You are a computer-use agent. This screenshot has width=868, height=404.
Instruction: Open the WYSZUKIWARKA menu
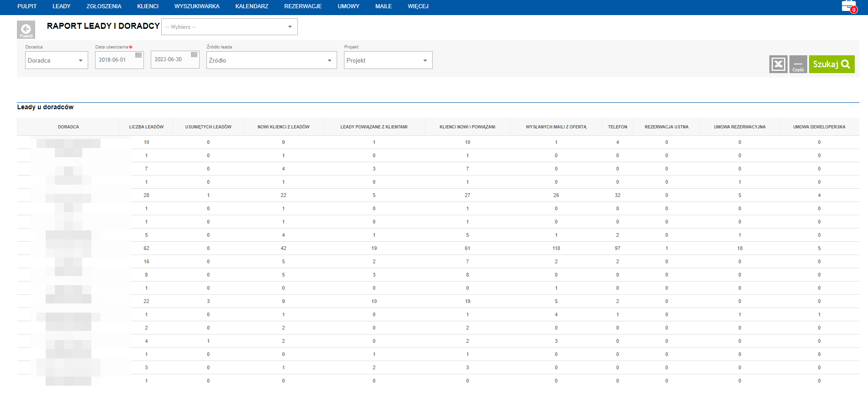click(x=197, y=6)
